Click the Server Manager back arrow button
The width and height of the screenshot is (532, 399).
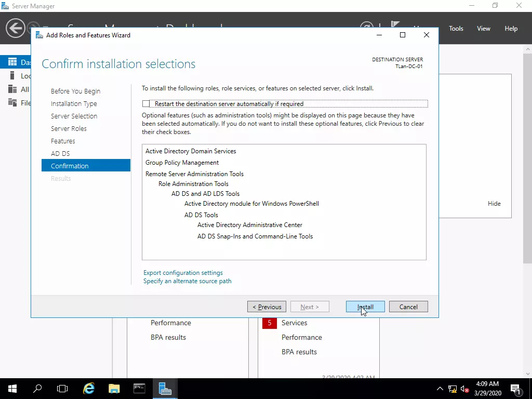pyautogui.click(x=16, y=28)
